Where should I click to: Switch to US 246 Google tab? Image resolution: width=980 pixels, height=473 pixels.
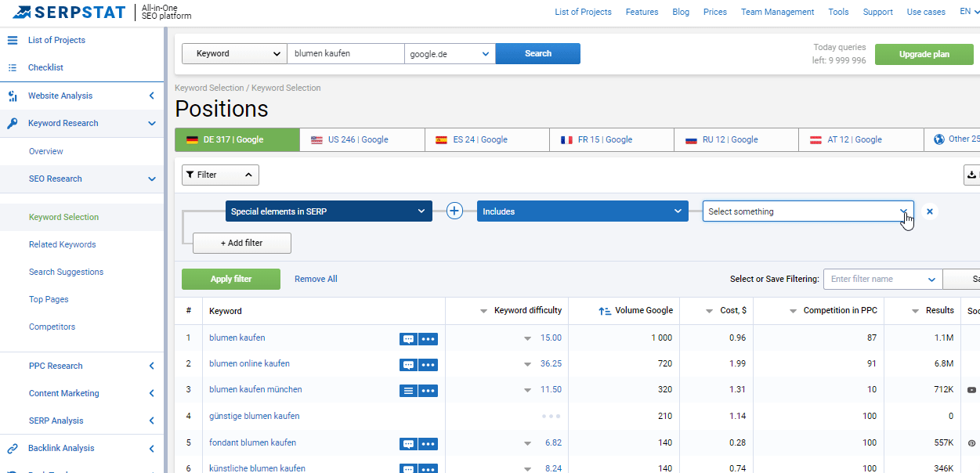point(362,139)
